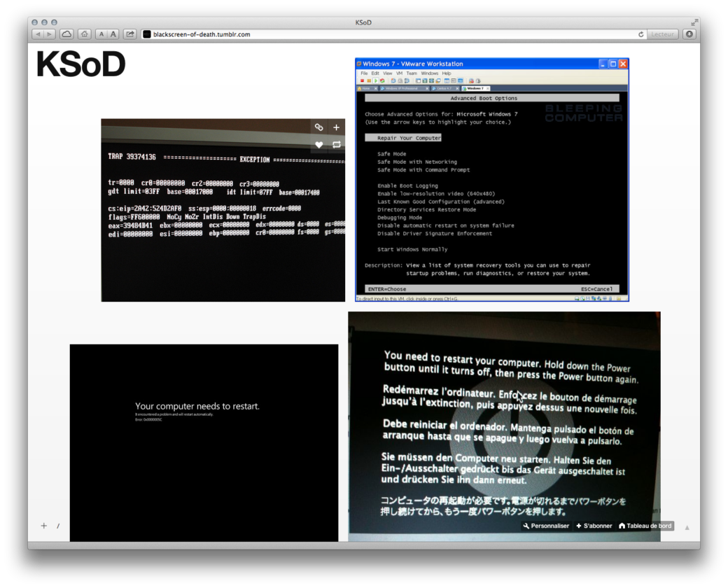Increase text size with large A
The height and width of the screenshot is (588, 728).
(x=113, y=34)
